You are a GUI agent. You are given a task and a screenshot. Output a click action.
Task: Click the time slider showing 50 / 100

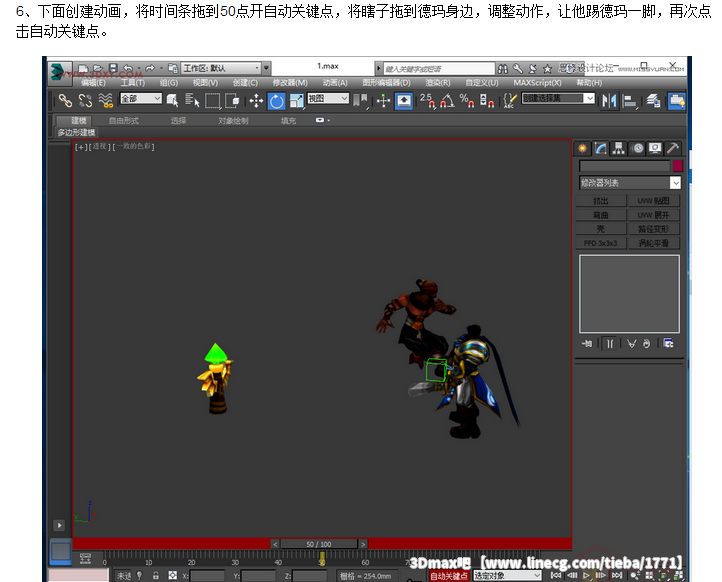[x=319, y=544]
